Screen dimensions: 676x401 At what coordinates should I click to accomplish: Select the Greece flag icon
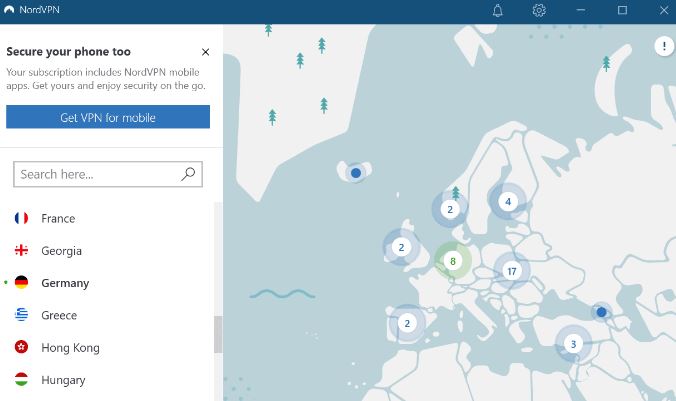point(21,315)
